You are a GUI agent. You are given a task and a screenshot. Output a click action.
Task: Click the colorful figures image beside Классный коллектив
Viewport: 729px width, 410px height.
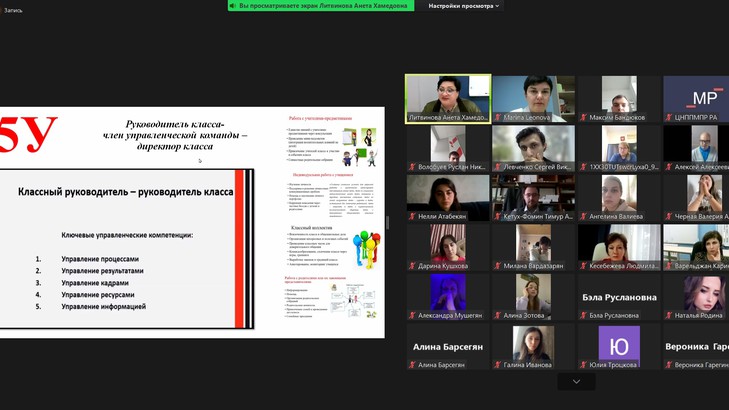click(x=366, y=249)
